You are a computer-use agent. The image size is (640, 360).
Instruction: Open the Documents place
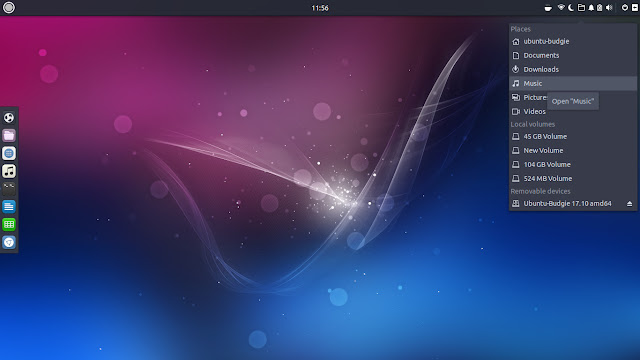573,55
